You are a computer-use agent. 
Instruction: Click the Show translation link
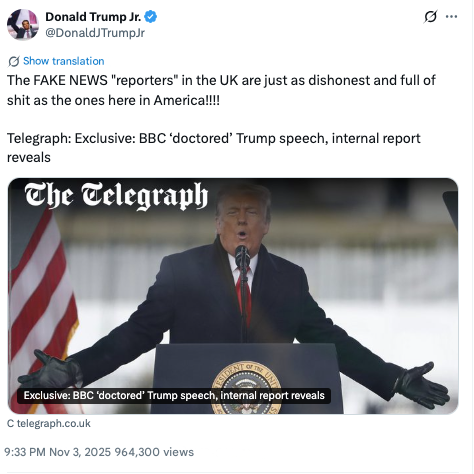click(x=64, y=61)
